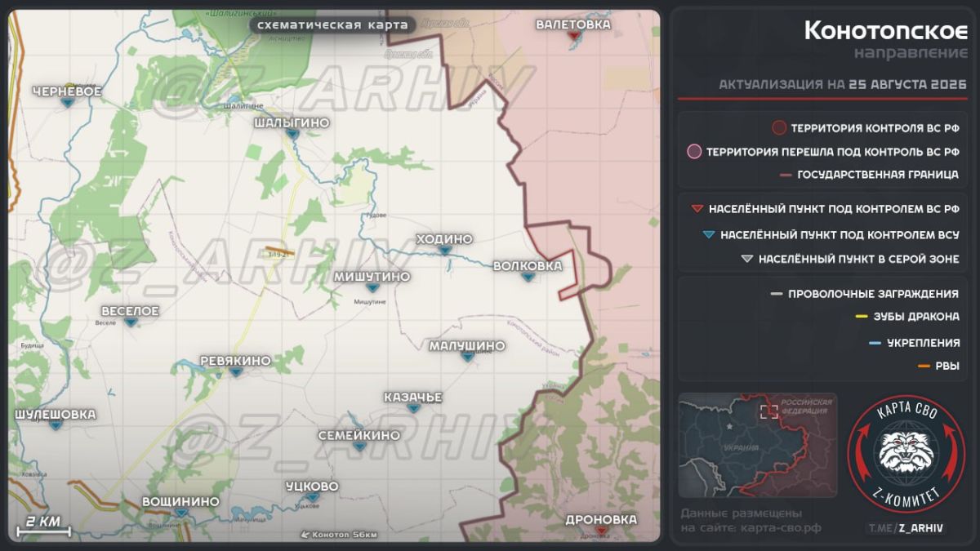Click the Черневое name label
Image resolution: width=980 pixels, height=551 pixels.
[x=67, y=91]
